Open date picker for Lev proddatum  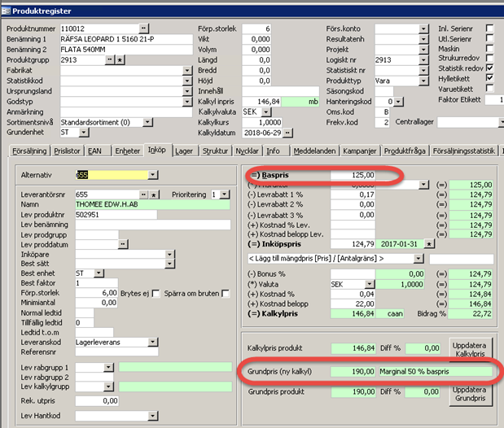click(124, 244)
